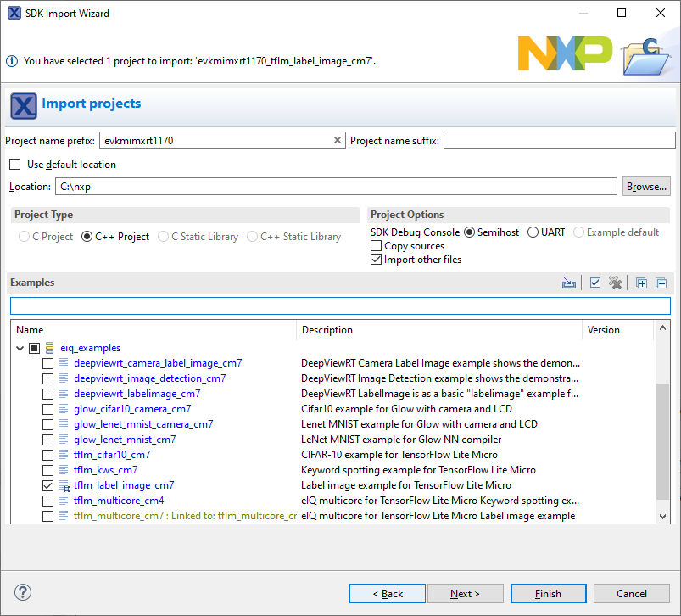681x616 pixels.
Task: Enable the Use default location checkbox
Action: coord(15,165)
